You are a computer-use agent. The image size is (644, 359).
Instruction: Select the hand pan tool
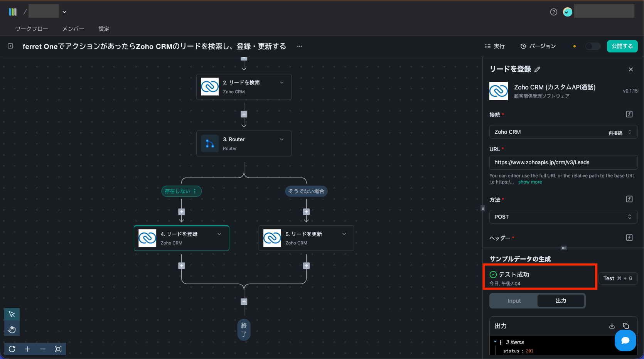coord(12,329)
